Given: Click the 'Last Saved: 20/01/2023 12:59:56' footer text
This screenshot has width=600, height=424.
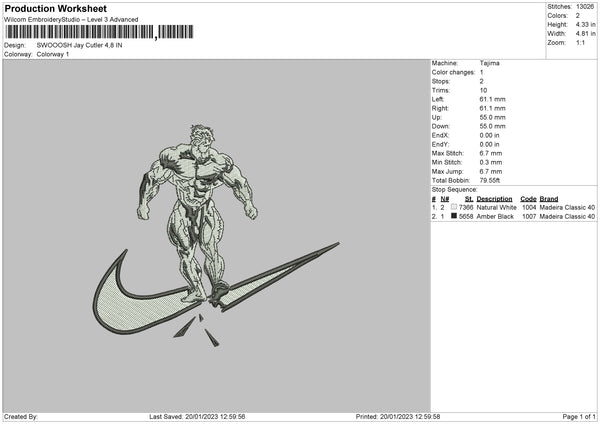Looking at the screenshot, I should (x=197, y=417).
